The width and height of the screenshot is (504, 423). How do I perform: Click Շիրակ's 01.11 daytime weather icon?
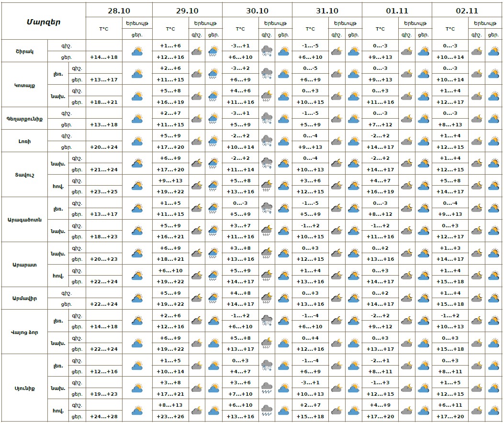pyautogui.click(x=423, y=51)
